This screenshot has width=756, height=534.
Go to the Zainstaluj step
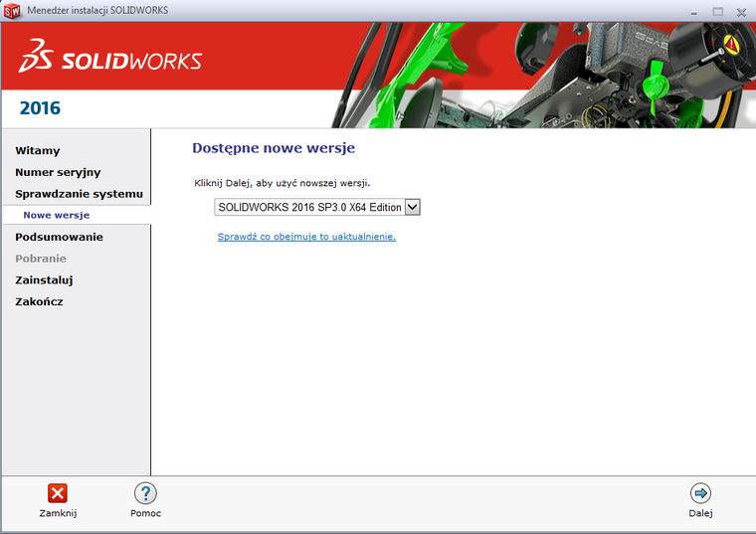pos(44,280)
